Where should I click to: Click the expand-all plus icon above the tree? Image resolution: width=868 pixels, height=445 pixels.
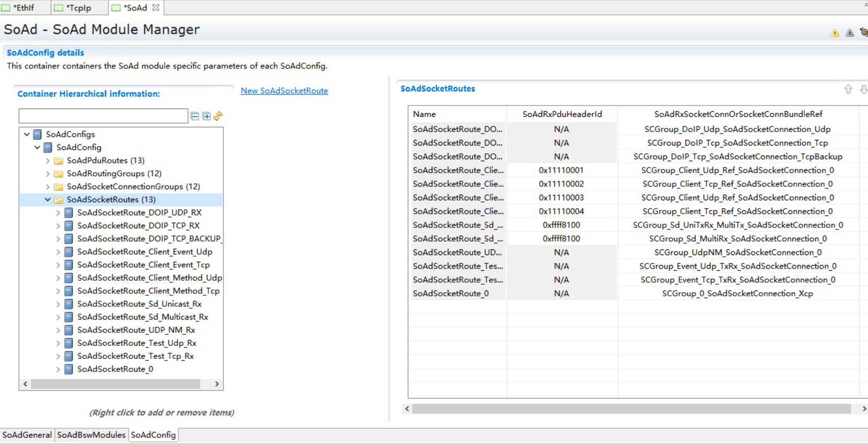click(206, 116)
